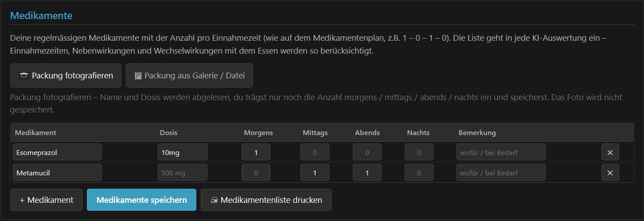Open Packung aus Galerie / Datei
This screenshot has height=221, width=644.
189,76
